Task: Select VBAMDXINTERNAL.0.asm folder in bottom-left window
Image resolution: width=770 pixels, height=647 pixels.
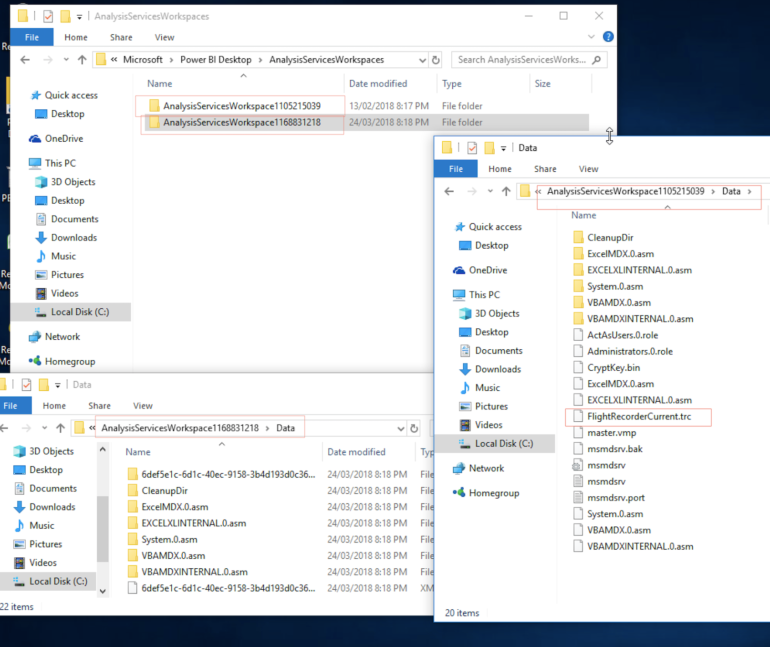Action: coord(194,572)
